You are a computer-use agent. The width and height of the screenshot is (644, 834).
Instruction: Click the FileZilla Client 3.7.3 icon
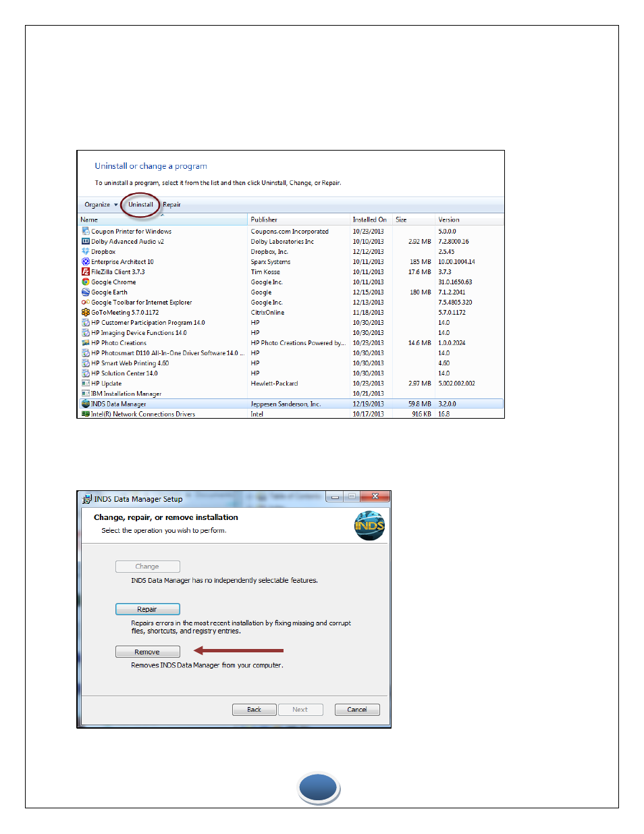[86, 271]
